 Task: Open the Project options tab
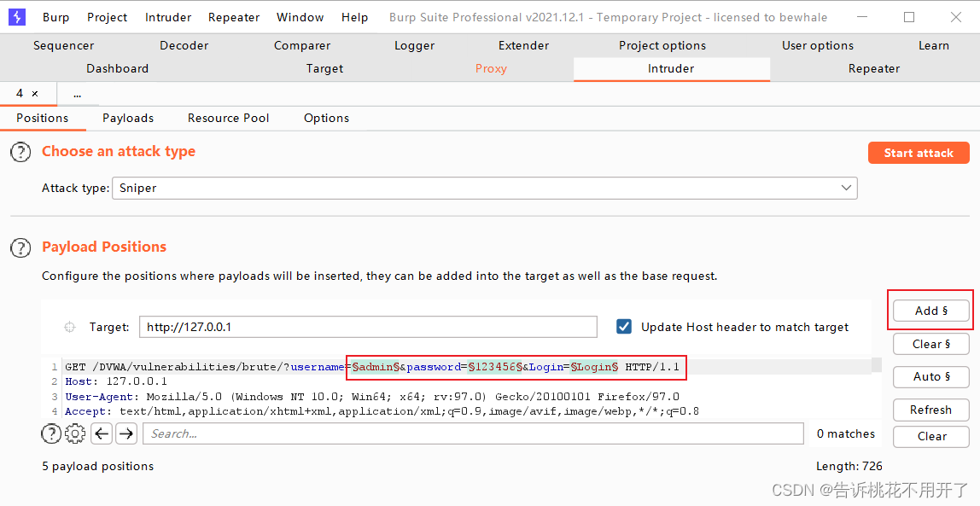point(662,45)
